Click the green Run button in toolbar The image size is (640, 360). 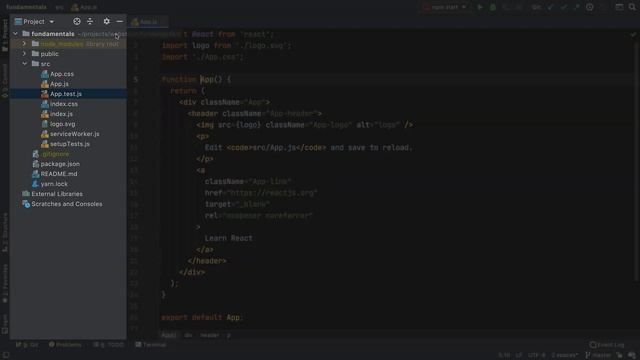click(480, 7)
